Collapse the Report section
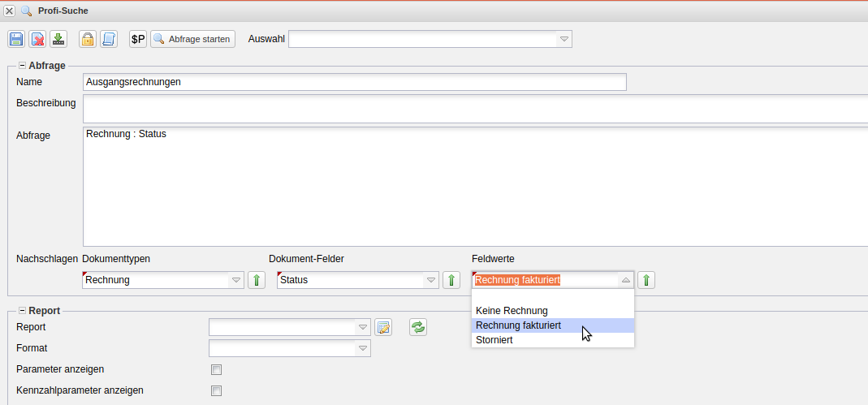868x405 pixels. coord(22,311)
